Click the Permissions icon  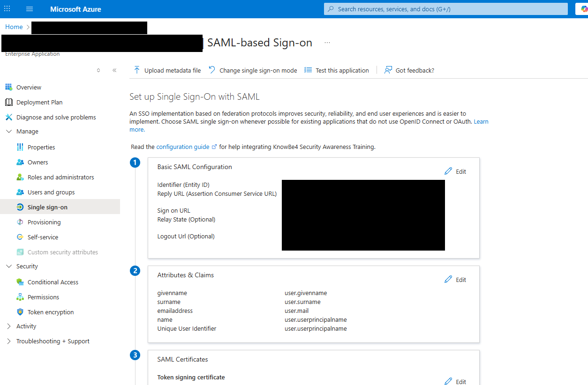pyautogui.click(x=20, y=297)
